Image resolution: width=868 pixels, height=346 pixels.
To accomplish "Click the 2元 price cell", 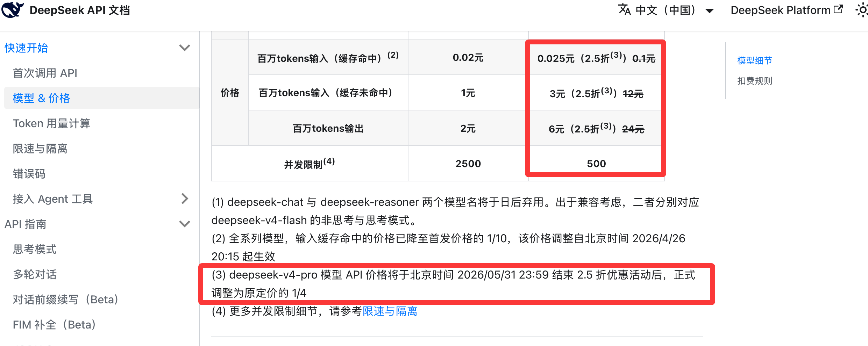I will coord(468,128).
